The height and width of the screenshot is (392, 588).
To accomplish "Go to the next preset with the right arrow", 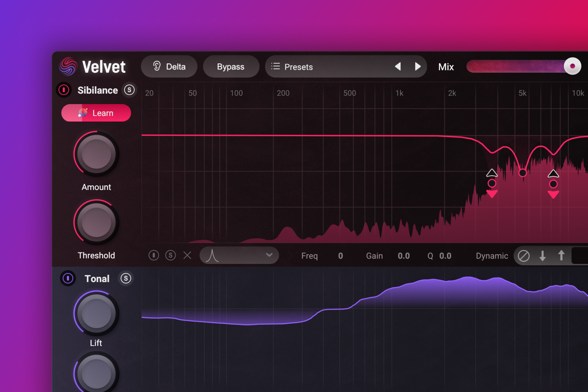I will point(418,66).
